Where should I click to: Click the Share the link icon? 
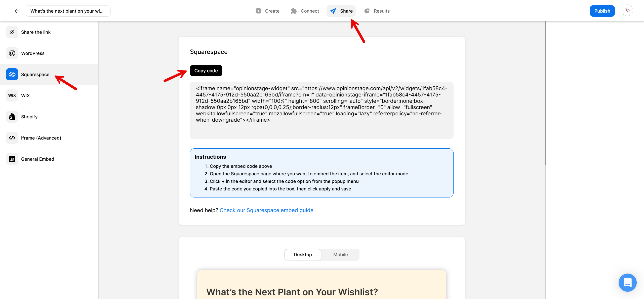point(12,32)
